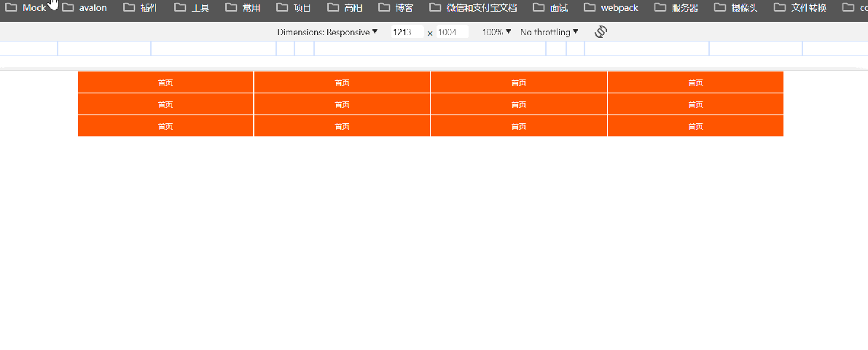
Task: Open the 100% zoom level dropdown
Action: coord(496,32)
